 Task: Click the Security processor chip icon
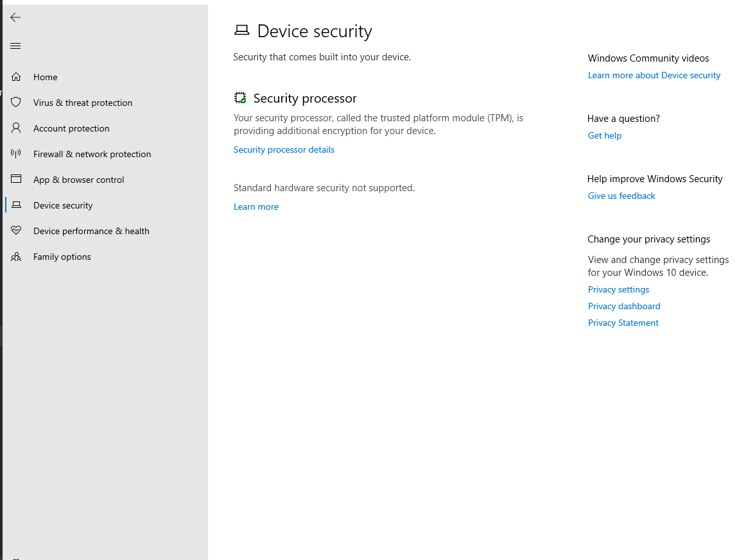click(x=240, y=98)
